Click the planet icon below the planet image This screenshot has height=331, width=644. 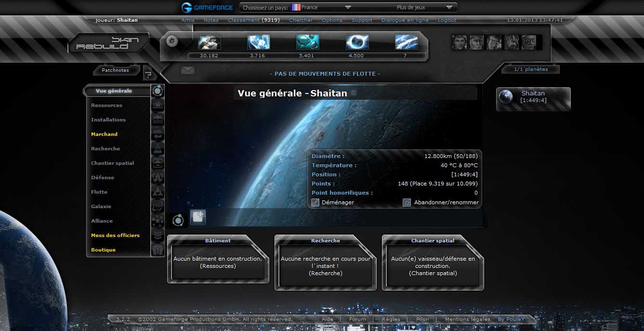tap(178, 220)
